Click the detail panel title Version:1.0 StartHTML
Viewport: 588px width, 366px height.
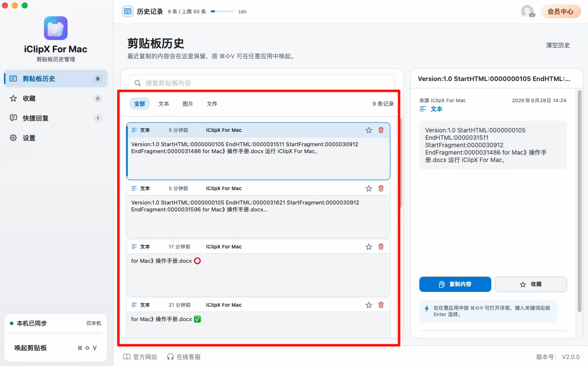pos(494,79)
